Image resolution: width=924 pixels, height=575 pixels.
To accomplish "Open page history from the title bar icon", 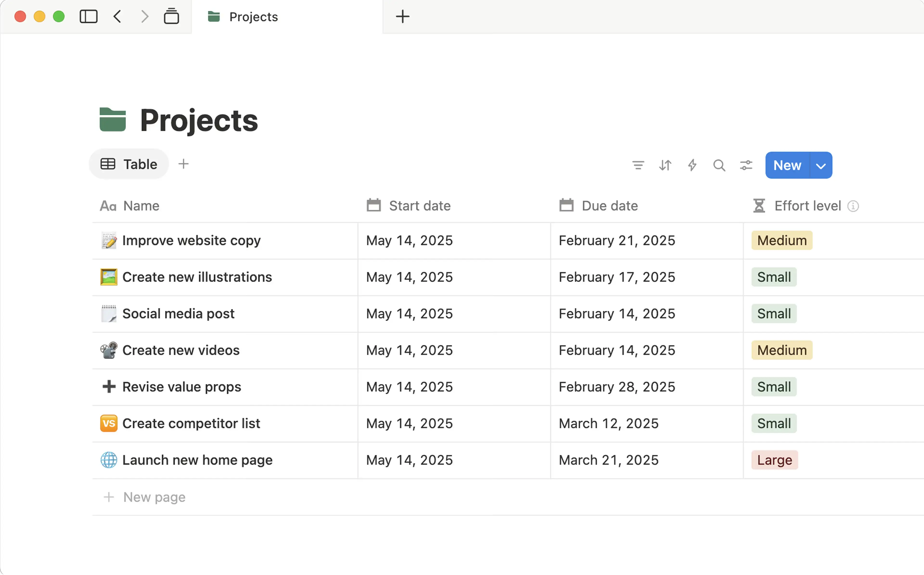I will pos(172,16).
